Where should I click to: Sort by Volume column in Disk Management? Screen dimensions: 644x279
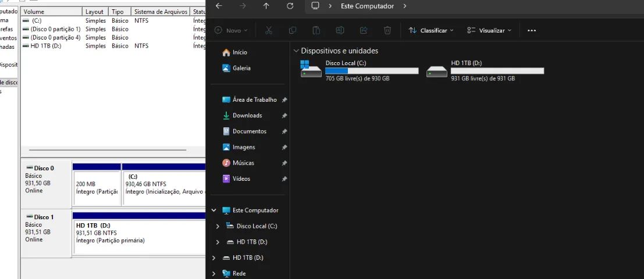tap(51, 12)
